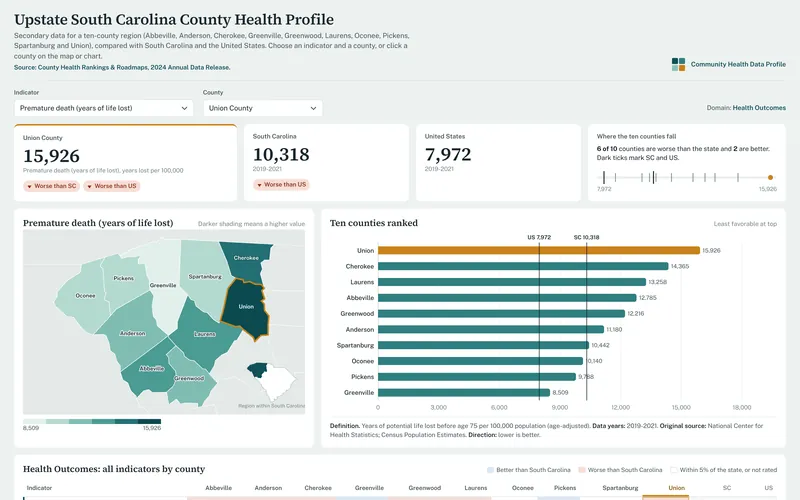Click the South Carolina inset locator map
The height and width of the screenshot is (500, 800).
point(271,381)
